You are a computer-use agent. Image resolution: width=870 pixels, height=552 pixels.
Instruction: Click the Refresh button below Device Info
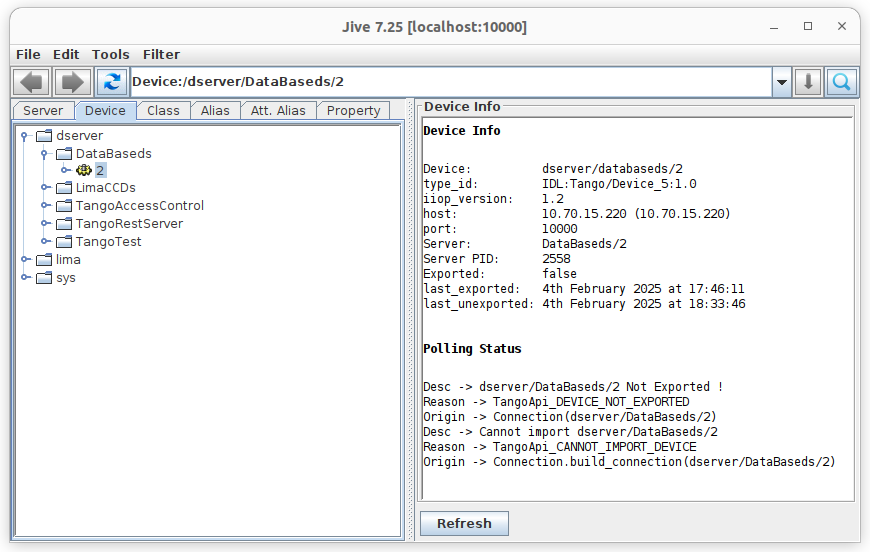[464, 523]
